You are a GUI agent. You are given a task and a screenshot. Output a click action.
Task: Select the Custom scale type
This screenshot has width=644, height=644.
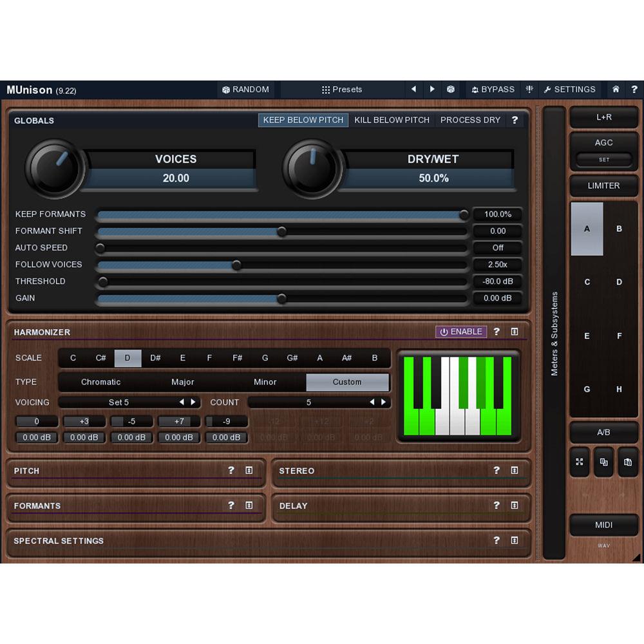(x=347, y=382)
